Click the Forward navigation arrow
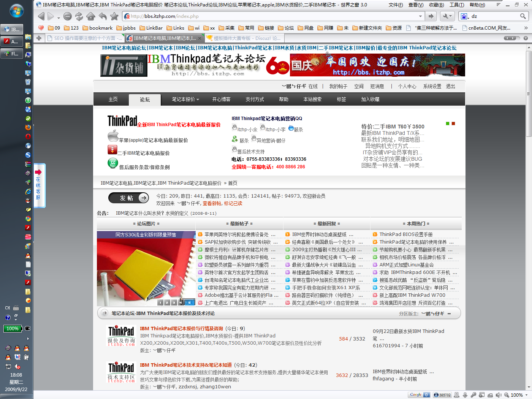532x399 pixels. (x=51, y=16)
